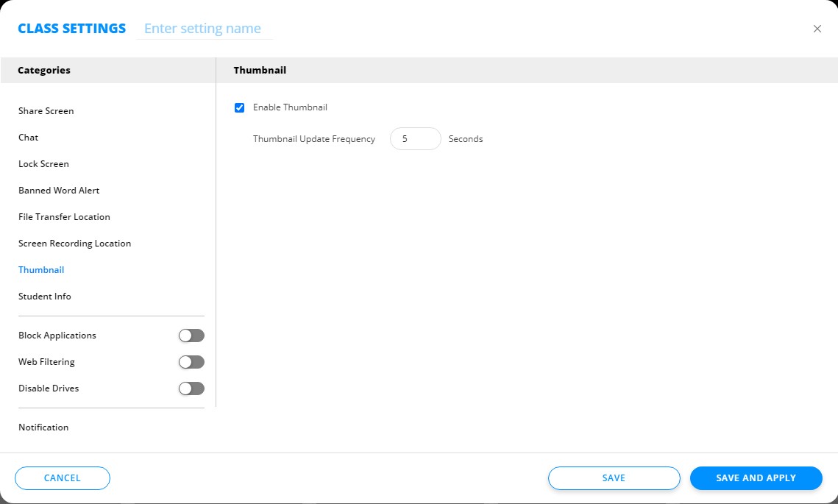
Task: Close the Class Settings dialog
Action: (817, 29)
